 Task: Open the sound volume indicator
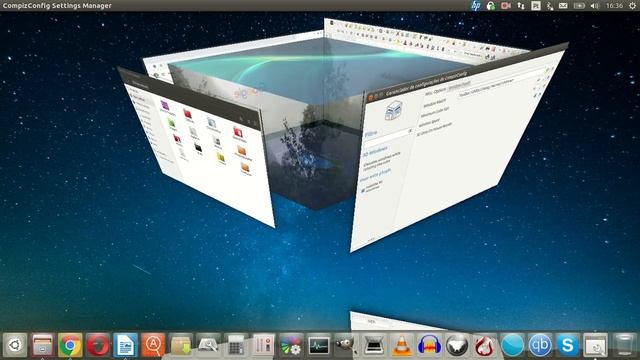click(x=595, y=5)
